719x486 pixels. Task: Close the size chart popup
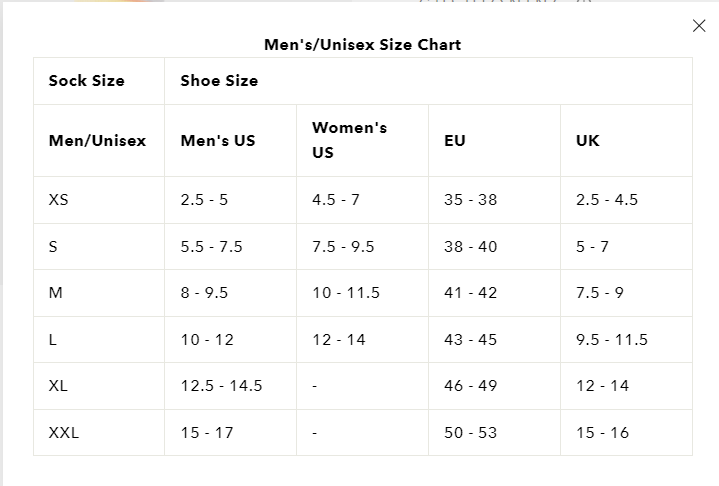click(699, 26)
